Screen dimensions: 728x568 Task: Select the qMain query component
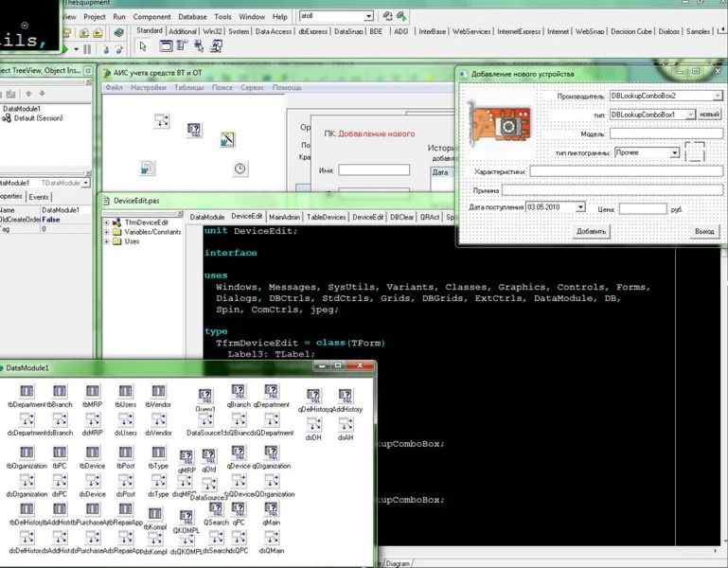(273, 509)
